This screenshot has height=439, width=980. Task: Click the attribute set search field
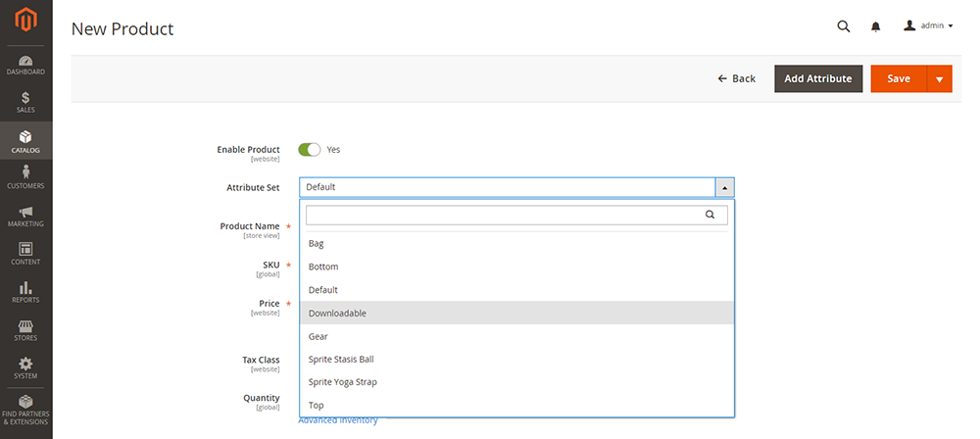pos(505,215)
